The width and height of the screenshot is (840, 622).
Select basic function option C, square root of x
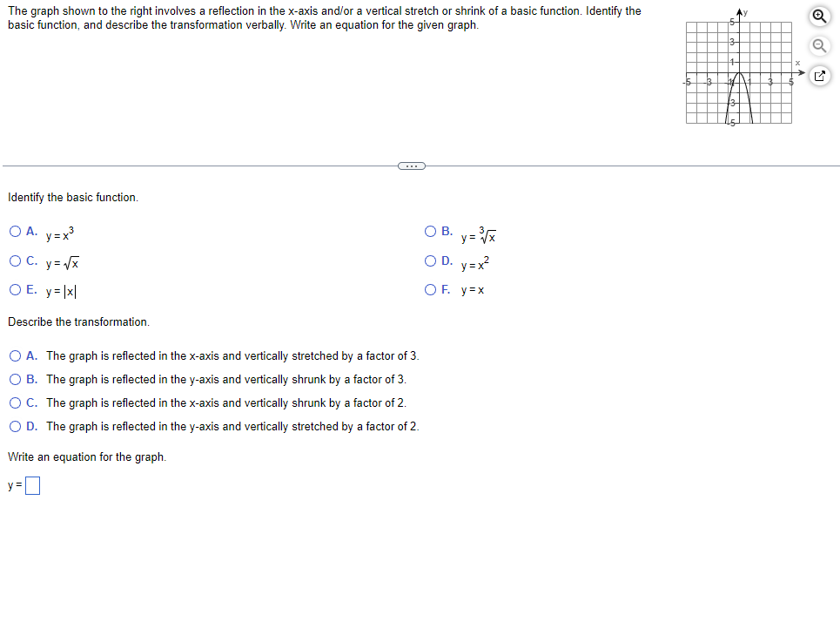pos(15,260)
